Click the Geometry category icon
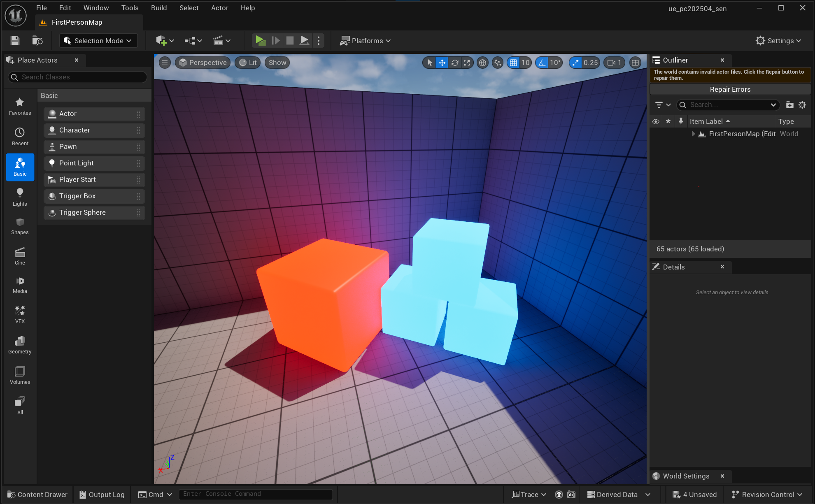Screen dimensions: 815x504 20,345
